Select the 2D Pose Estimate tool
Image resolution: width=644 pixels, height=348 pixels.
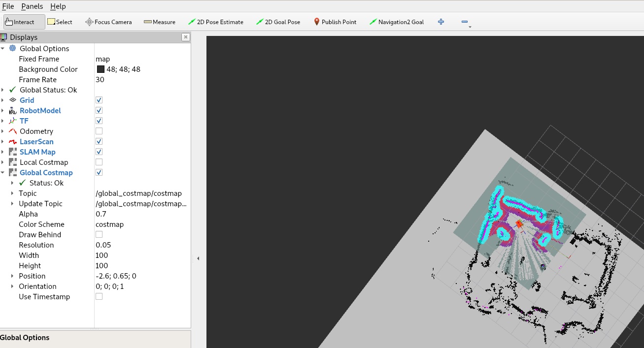pyautogui.click(x=217, y=22)
